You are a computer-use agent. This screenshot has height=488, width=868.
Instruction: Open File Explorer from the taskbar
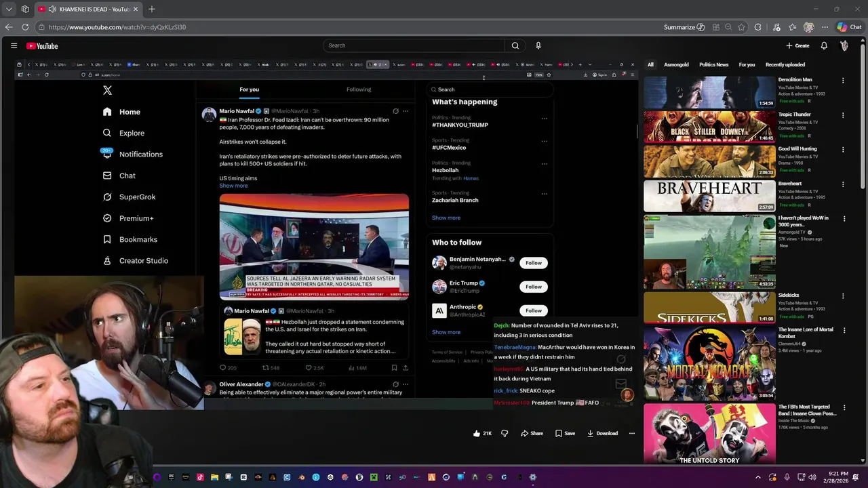pos(214,477)
